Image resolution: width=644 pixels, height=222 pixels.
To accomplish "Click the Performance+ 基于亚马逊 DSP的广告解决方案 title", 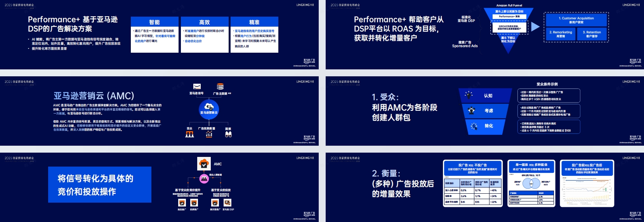I will 73,24.
